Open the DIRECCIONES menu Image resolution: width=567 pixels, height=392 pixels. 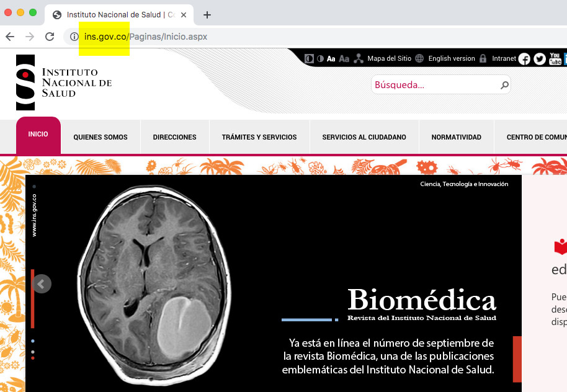click(x=175, y=137)
